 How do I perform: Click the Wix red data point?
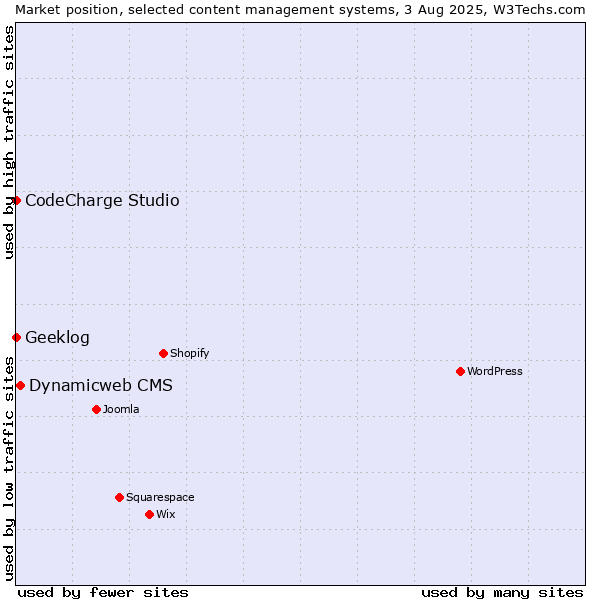click(150, 515)
